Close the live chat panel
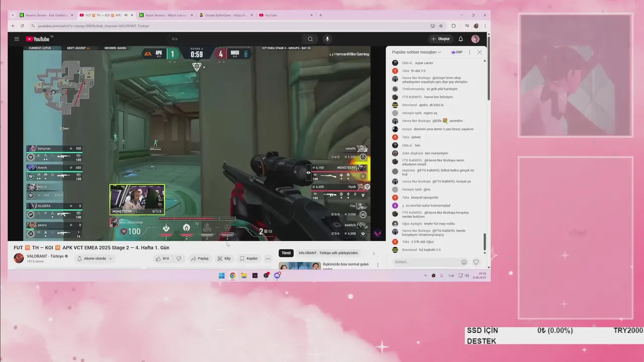Viewport: 644px width, 362px height. (x=479, y=52)
